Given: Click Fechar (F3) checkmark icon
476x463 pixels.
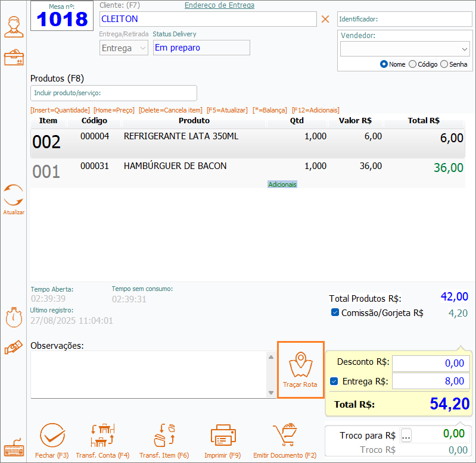Looking at the screenshot, I should [52, 436].
